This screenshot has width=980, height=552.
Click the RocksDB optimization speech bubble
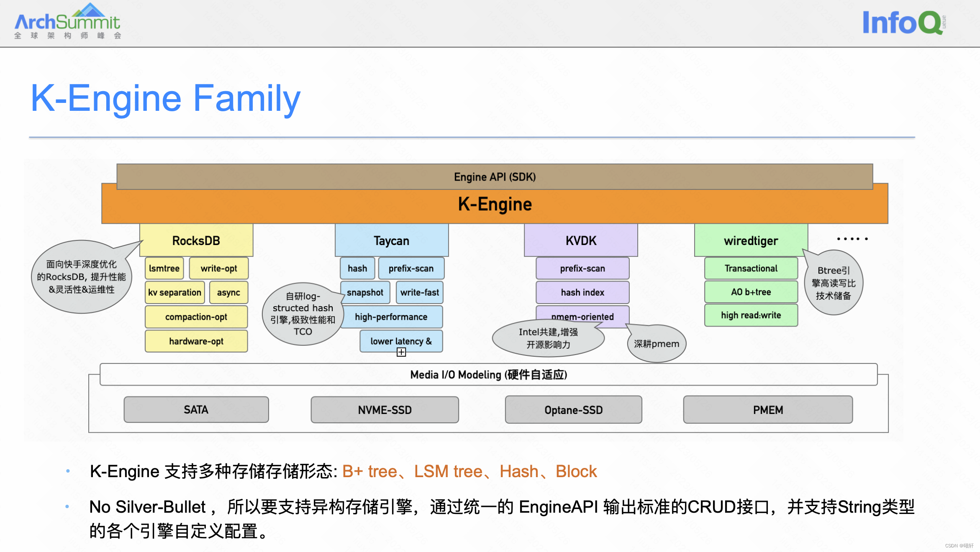click(x=82, y=276)
